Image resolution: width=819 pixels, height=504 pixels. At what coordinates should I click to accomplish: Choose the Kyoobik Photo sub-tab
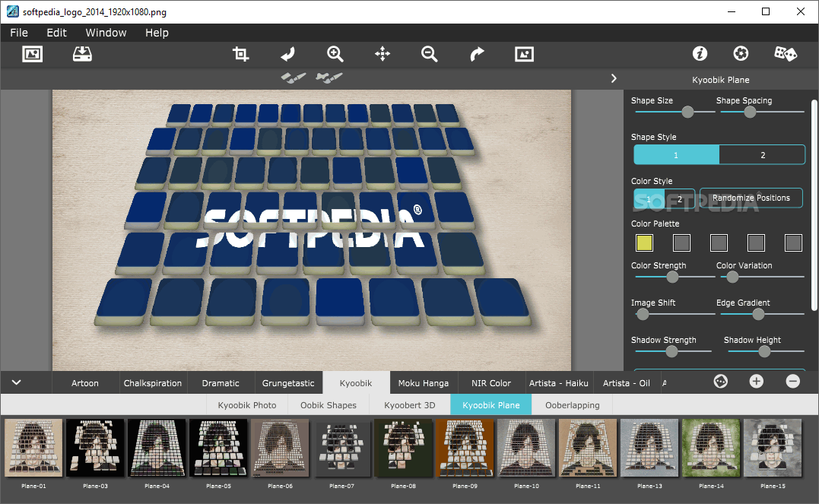247,404
